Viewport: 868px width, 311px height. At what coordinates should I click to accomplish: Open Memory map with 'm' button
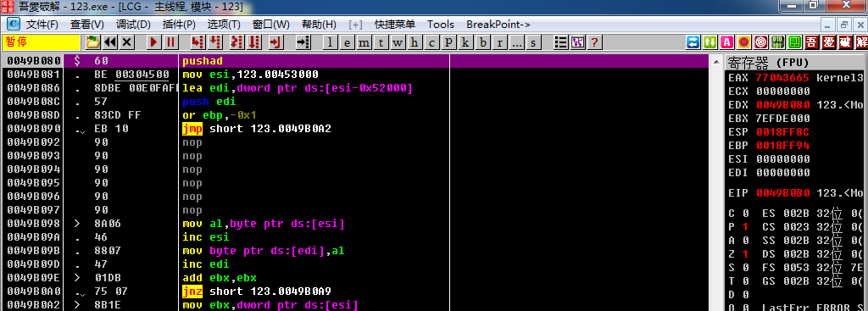[364, 42]
